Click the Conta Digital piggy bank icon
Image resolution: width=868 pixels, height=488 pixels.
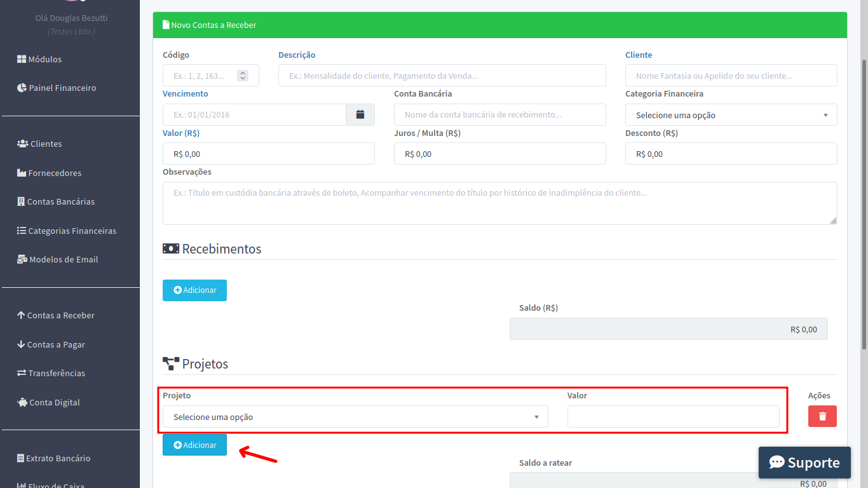click(x=22, y=402)
